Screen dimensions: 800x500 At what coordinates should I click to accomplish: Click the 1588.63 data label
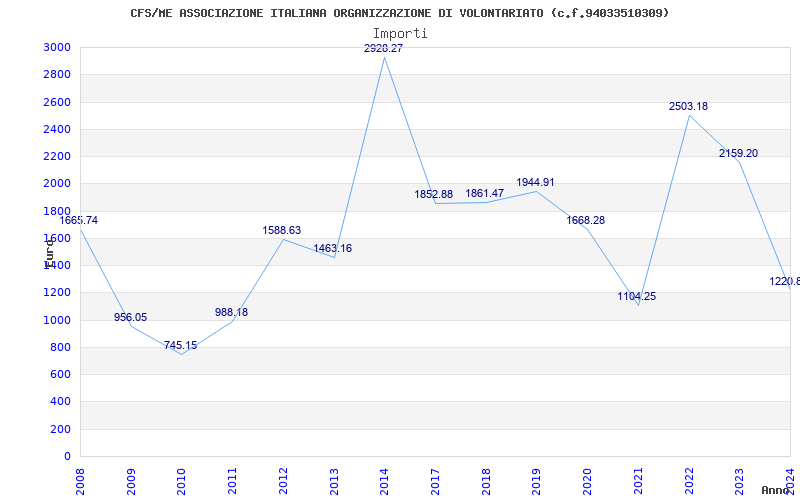[282, 230]
